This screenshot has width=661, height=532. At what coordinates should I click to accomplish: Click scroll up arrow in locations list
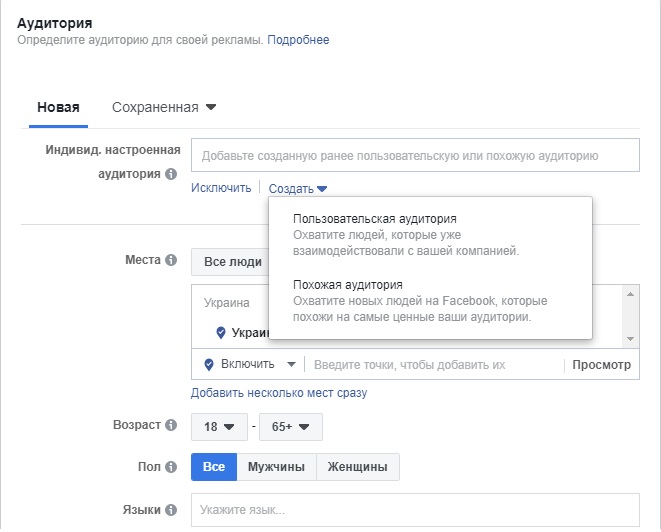tap(630, 294)
